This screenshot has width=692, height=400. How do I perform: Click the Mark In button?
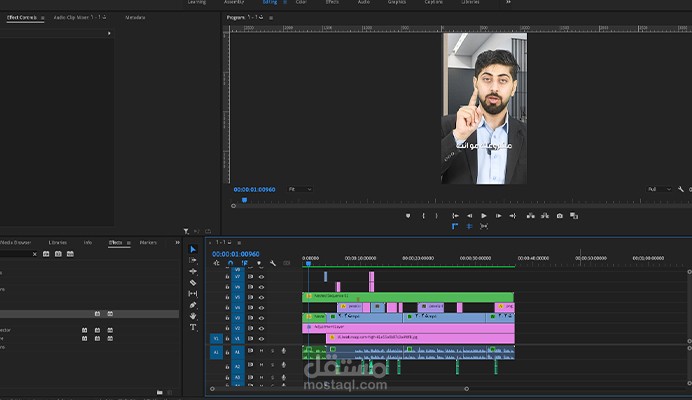tap(423, 216)
